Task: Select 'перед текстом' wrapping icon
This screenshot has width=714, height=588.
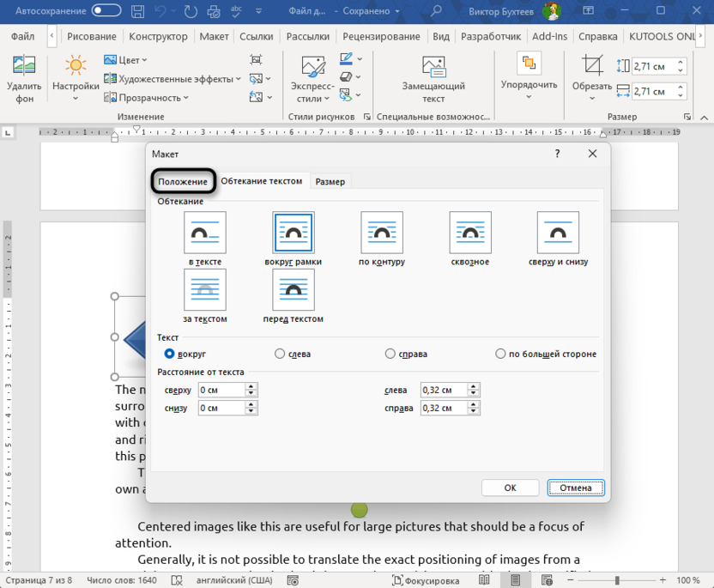Action: point(293,290)
